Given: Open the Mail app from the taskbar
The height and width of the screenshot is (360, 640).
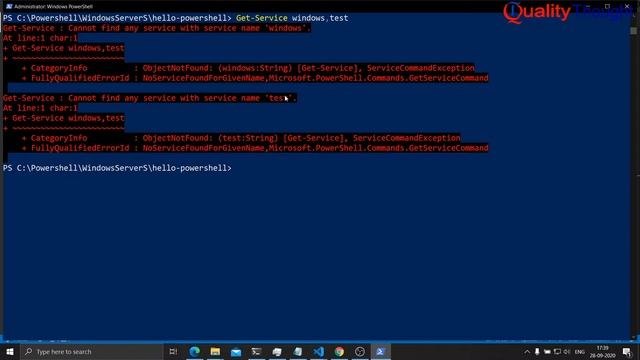Looking at the screenshot, I should [236, 351].
